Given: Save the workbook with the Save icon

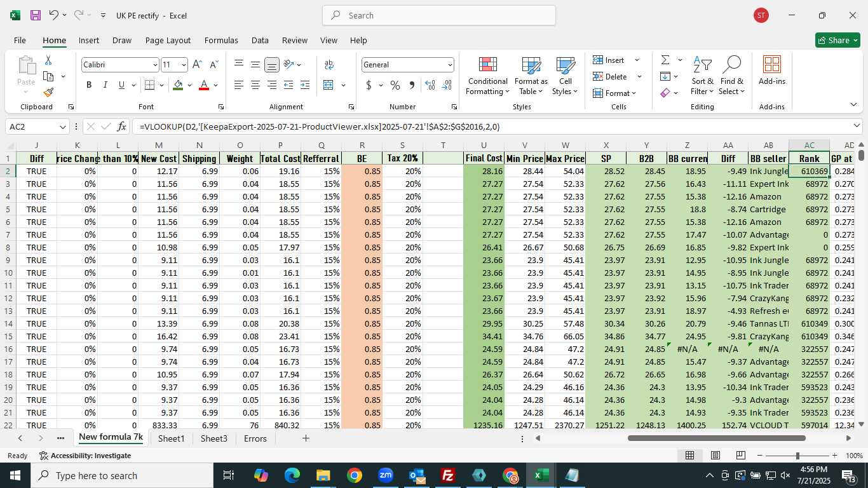Looking at the screenshot, I should pos(36,15).
